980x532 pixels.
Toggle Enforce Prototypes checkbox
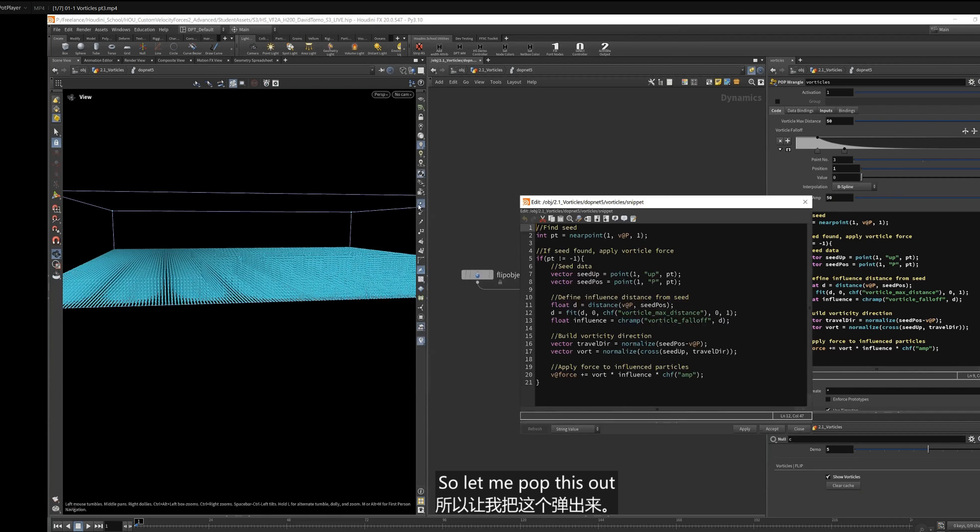pyautogui.click(x=828, y=399)
